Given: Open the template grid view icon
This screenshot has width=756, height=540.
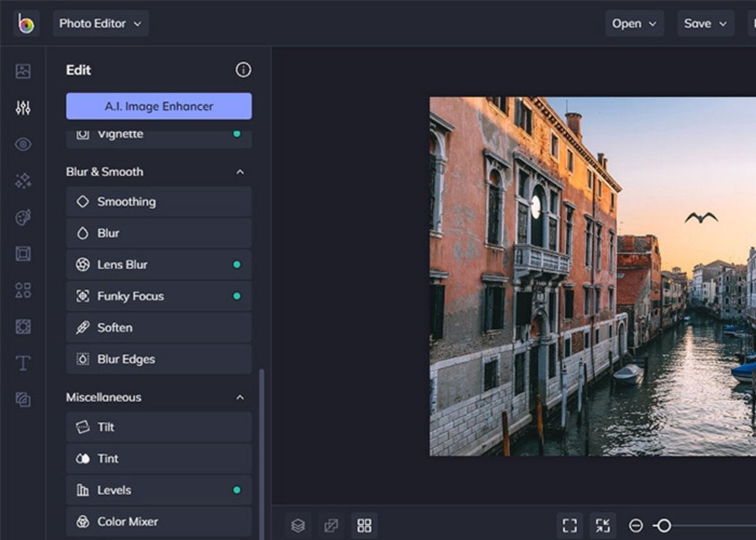Looking at the screenshot, I should pos(364,525).
